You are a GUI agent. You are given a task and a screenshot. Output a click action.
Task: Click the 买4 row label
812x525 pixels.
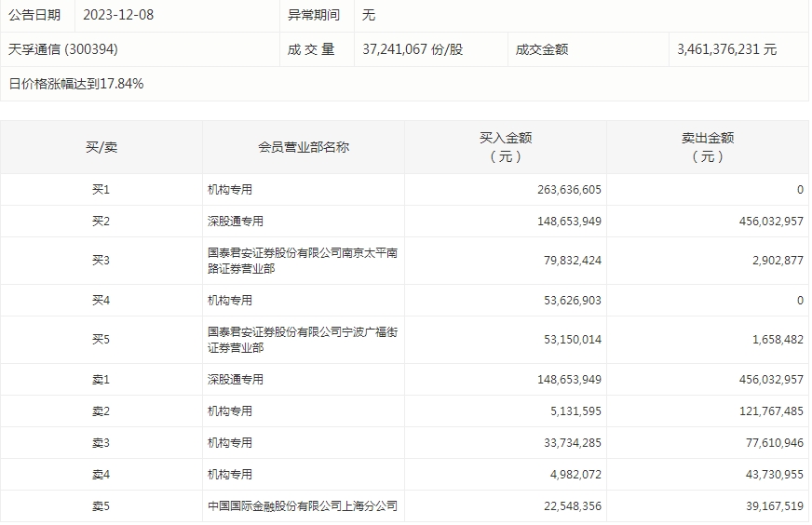coord(101,301)
